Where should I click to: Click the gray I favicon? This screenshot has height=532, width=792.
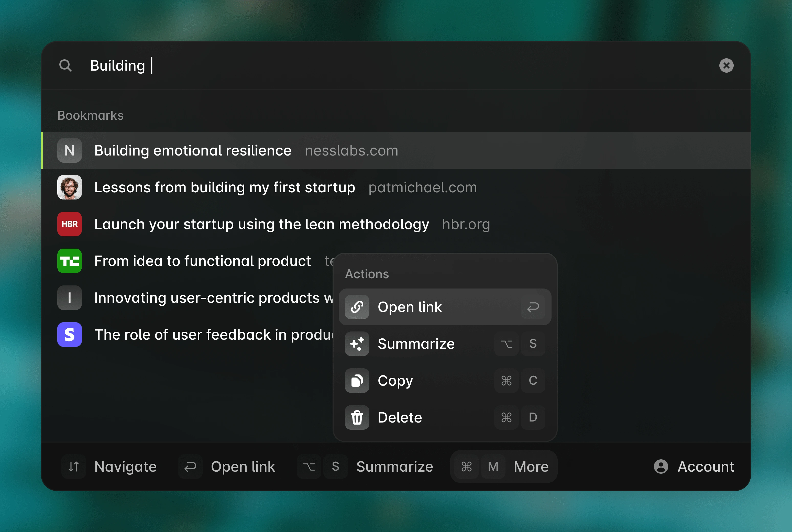(70, 297)
